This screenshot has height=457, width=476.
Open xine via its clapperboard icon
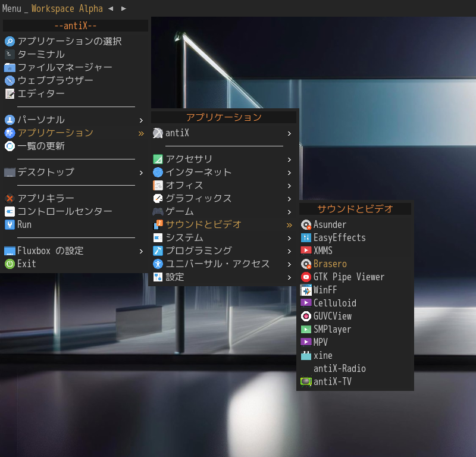(306, 356)
